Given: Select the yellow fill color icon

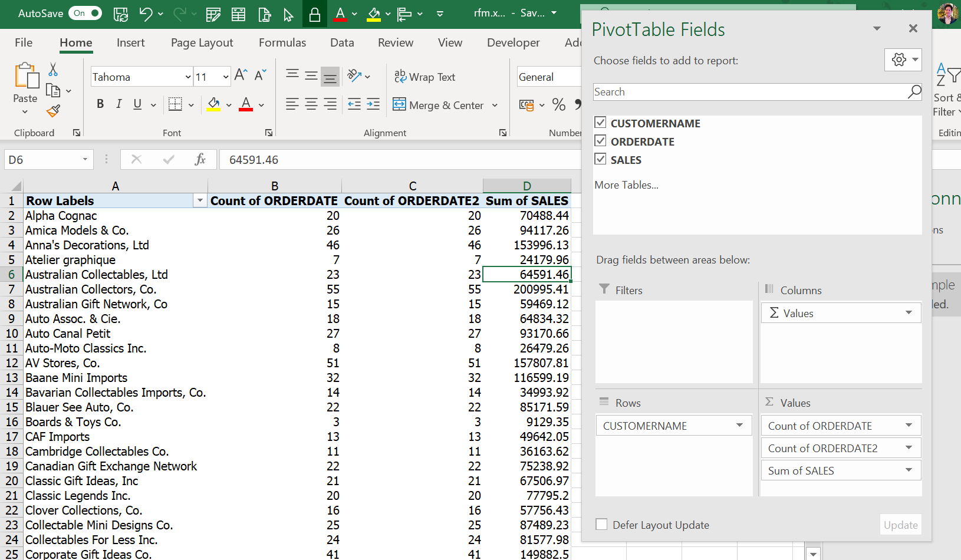Looking at the screenshot, I should pos(213,104).
